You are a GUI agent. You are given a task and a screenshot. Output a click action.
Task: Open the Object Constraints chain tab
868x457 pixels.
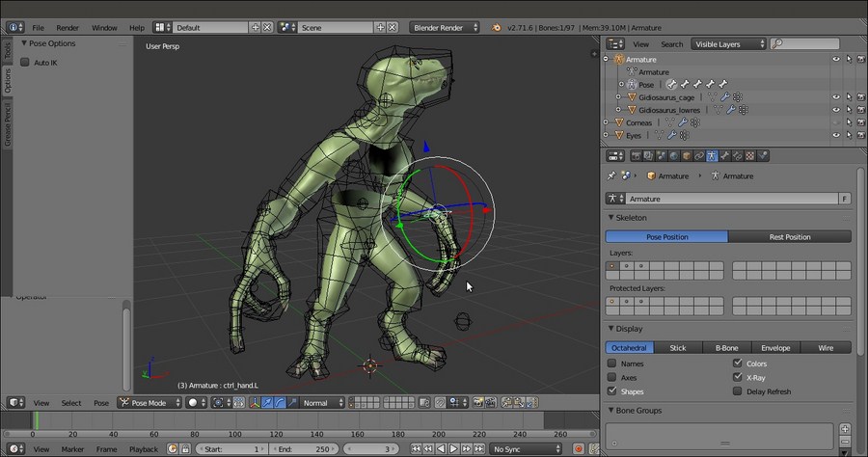699,156
